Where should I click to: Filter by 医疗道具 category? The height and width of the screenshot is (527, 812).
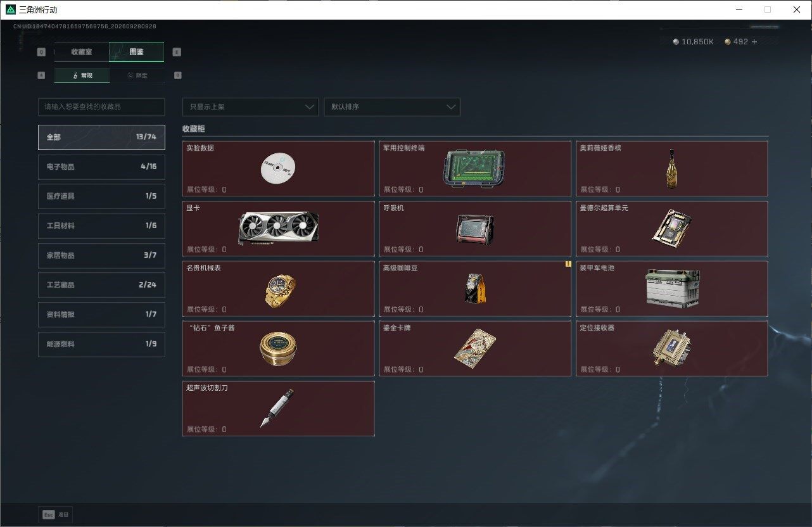pos(101,196)
